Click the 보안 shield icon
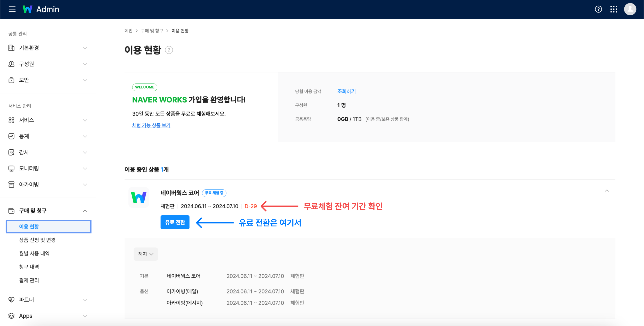Screen dimensions: 644x326 (x=11, y=80)
